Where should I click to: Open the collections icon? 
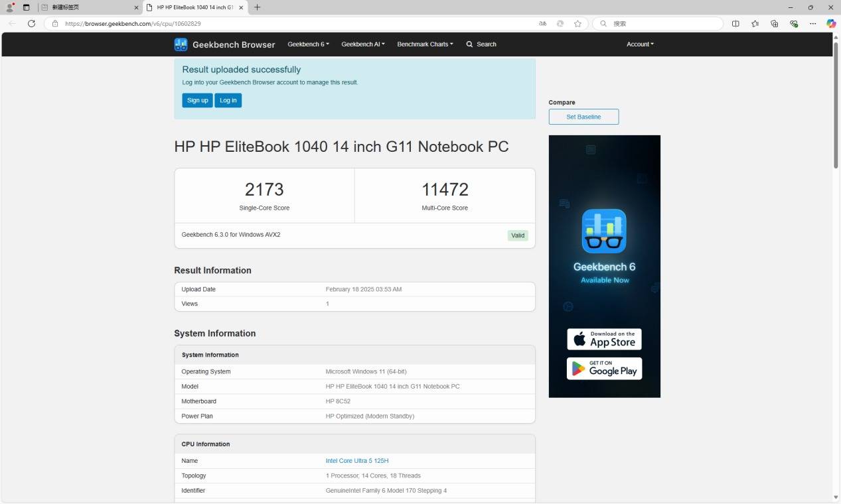(x=774, y=23)
